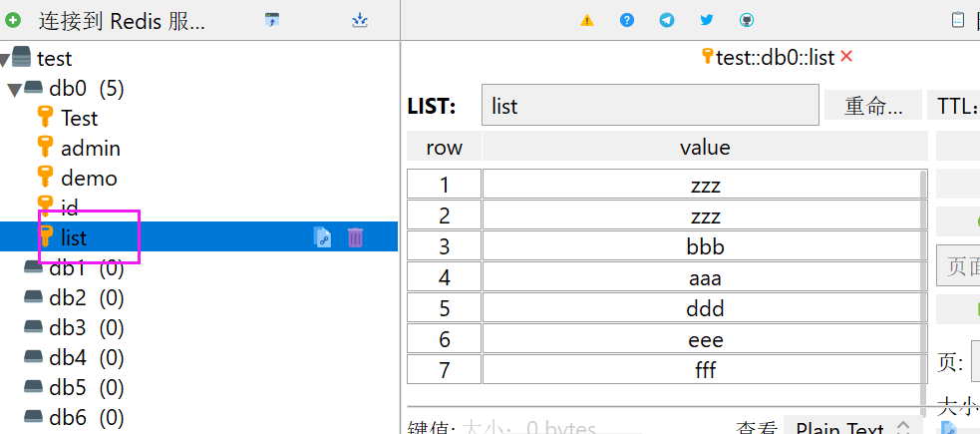Select row 2 value zzz
The image size is (980, 434).
(x=705, y=216)
